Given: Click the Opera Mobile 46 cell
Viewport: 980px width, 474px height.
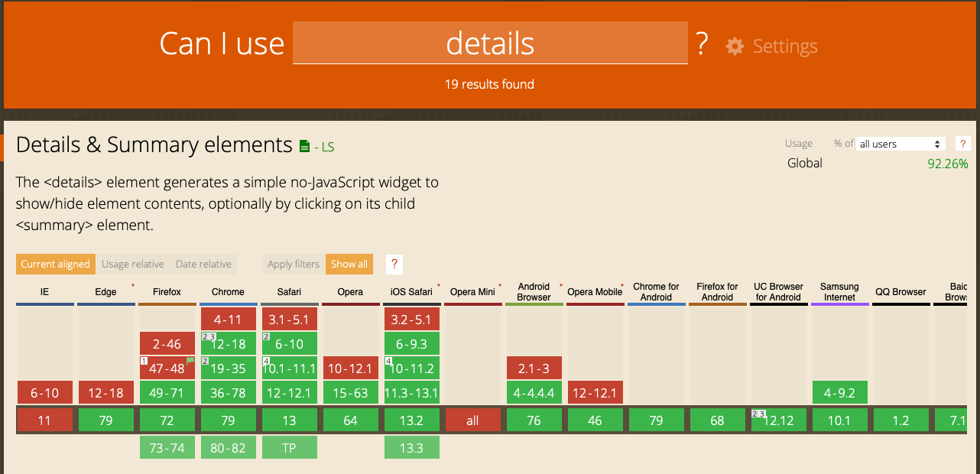Looking at the screenshot, I should pos(595,420).
